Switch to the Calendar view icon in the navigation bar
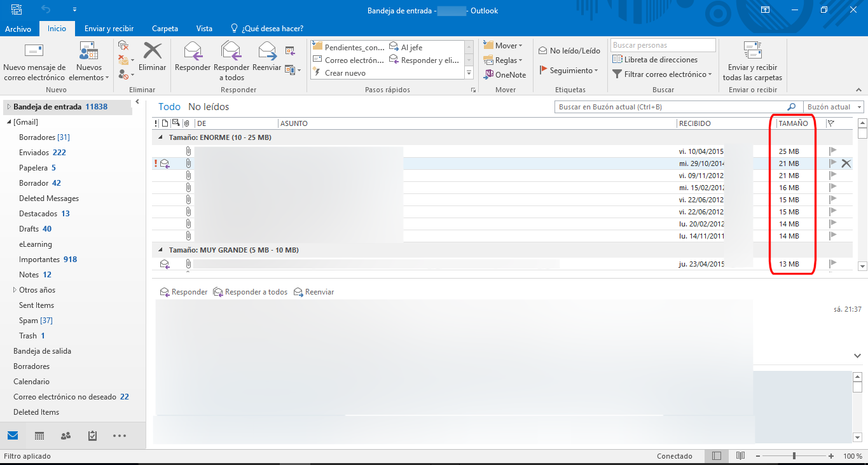The height and width of the screenshot is (465, 868). 39,436
